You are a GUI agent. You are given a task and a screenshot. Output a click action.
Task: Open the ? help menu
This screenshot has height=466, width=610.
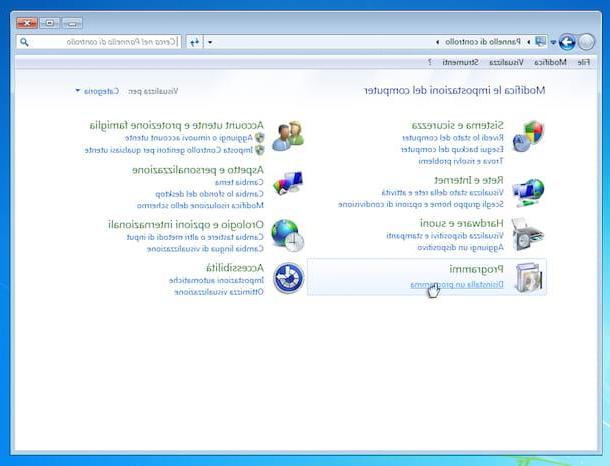click(x=429, y=62)
